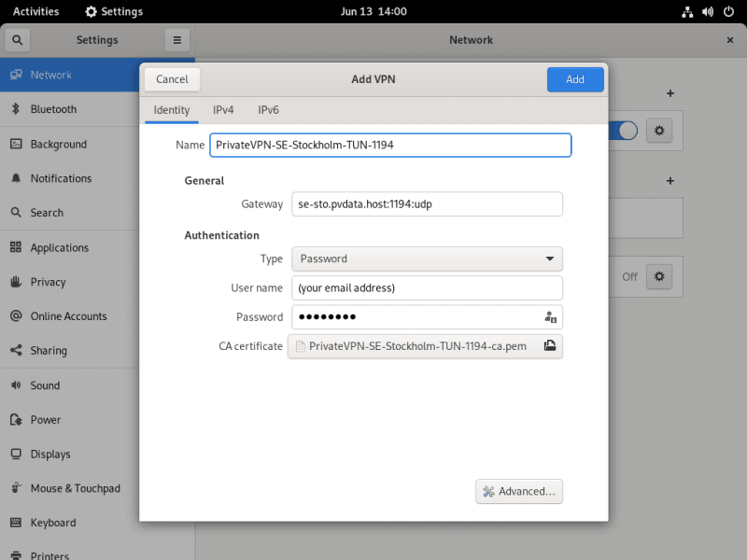Switch to the IPv6 tab

pyautogui.click(x=268, y=110)
